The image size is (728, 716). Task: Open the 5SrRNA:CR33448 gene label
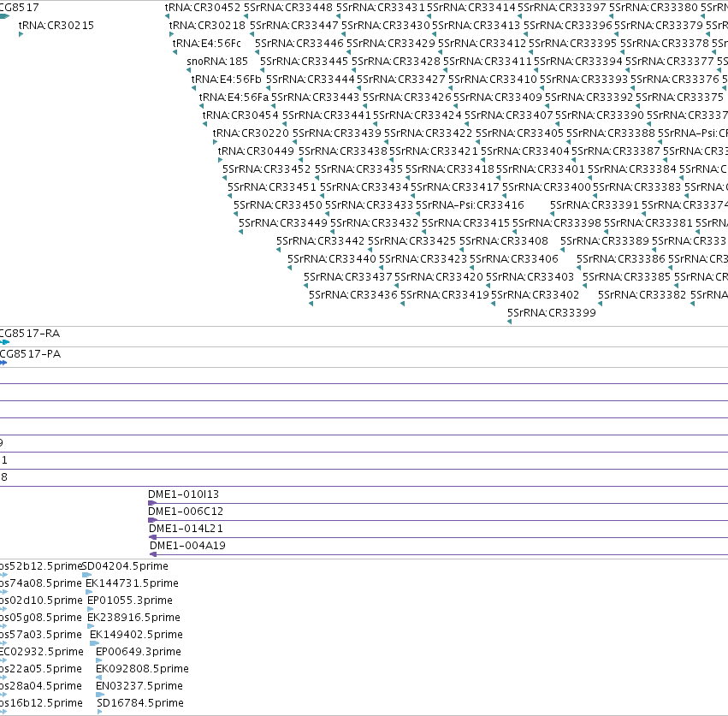(288, 8)
